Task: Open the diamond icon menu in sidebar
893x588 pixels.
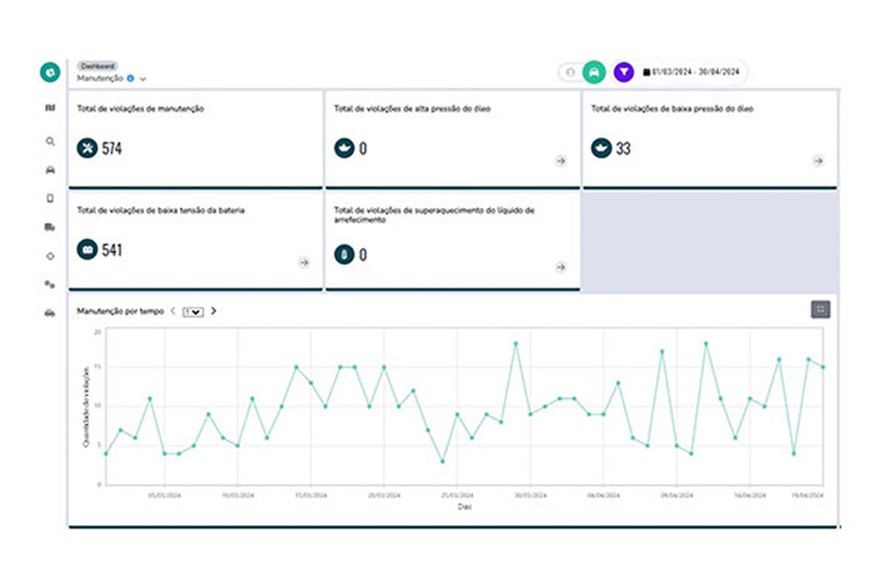Action: pyautogui.click(x=50, y=256)
